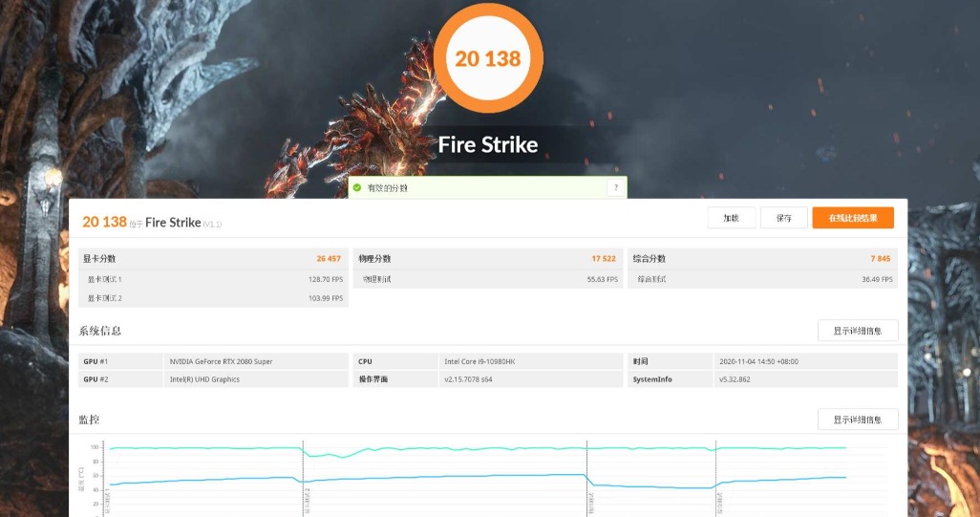
Task: Click the NVIDIA GeForce RTX 2080 Super cell
Action: tap(256, 361)
